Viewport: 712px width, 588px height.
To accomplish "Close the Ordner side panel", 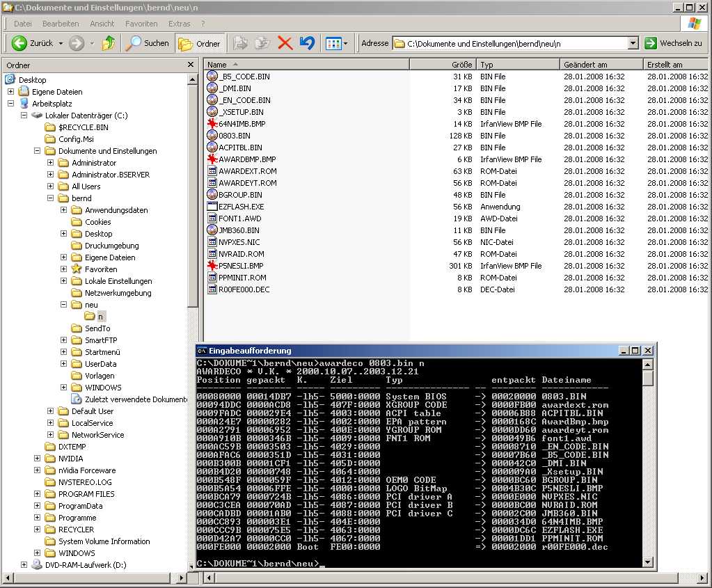I will (x=191, y=65).
